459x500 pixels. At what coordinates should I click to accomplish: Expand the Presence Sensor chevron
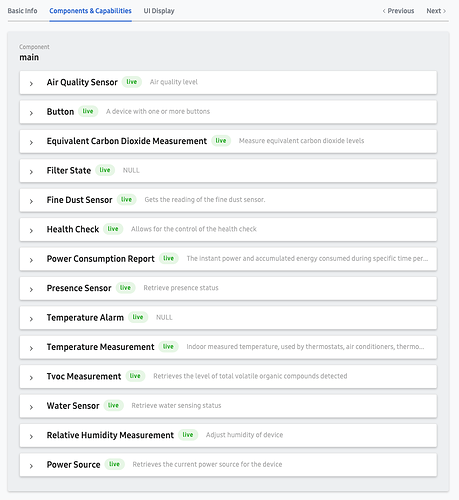(x=31, y=289)
